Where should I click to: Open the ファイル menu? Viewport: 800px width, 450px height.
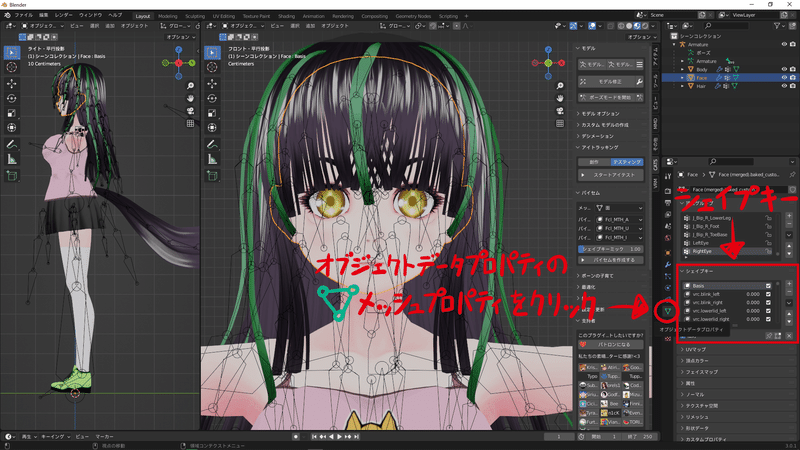(23, 15)
